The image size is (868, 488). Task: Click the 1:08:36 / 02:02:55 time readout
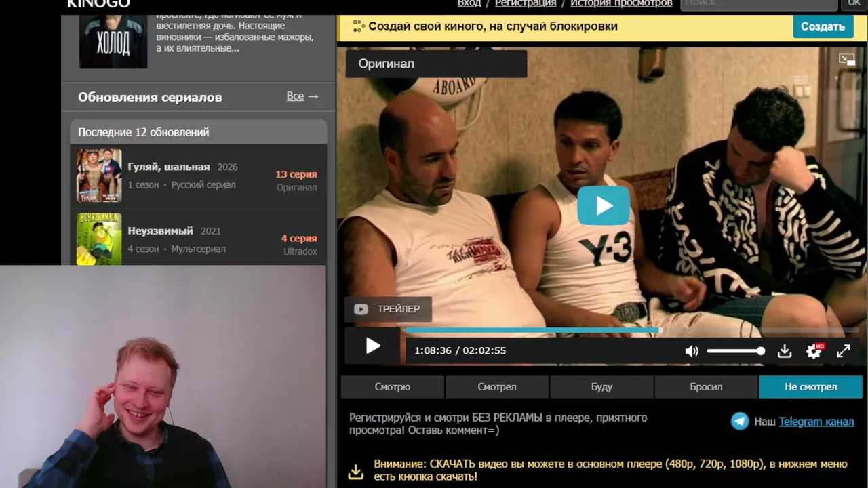pos(460,350)
